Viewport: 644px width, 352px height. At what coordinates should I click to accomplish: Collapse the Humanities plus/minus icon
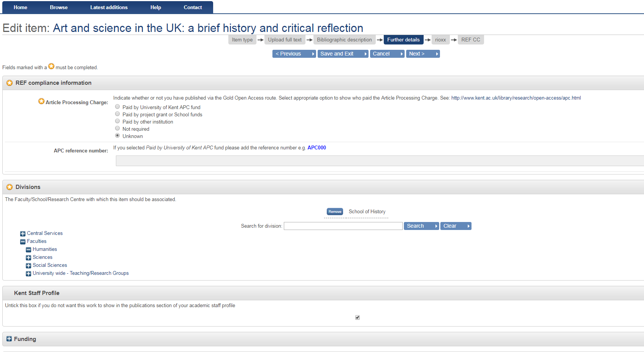point(28,250)
